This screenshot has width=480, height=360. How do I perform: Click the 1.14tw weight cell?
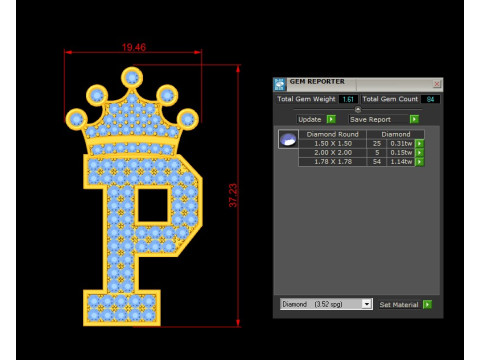coord(401,162)
